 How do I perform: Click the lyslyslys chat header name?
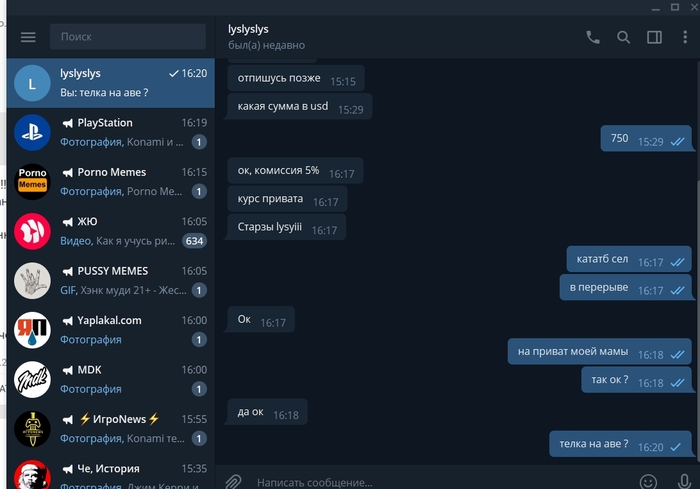(x=248, y=29)
